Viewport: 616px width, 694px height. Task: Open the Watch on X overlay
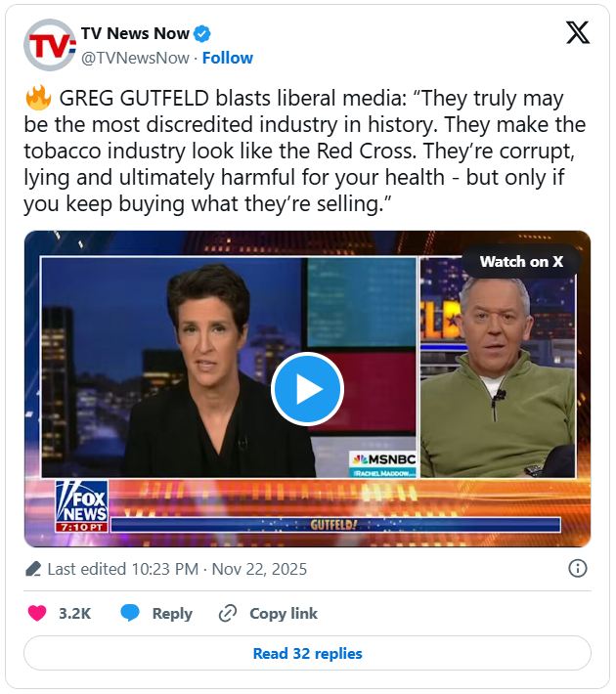point(521,262)
